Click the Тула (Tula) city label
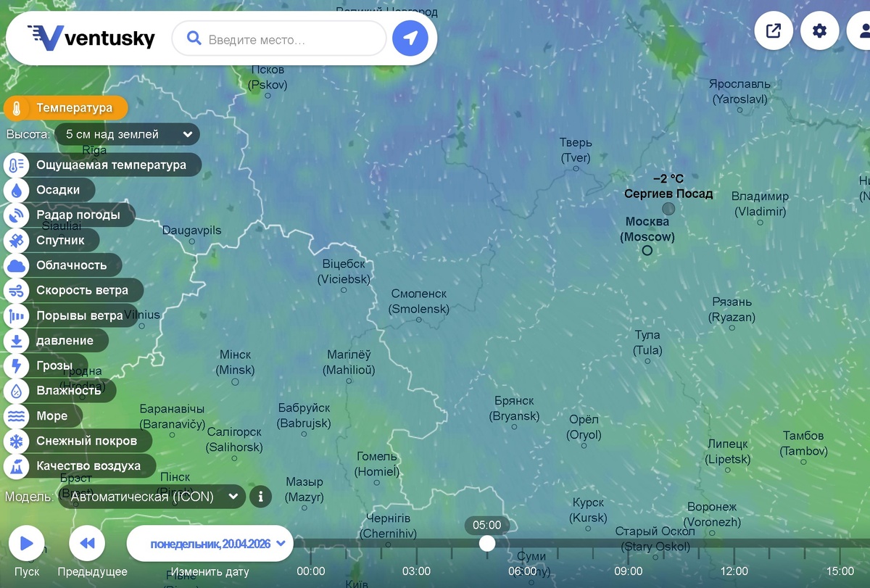870x588 pixels. coord(647,343)
